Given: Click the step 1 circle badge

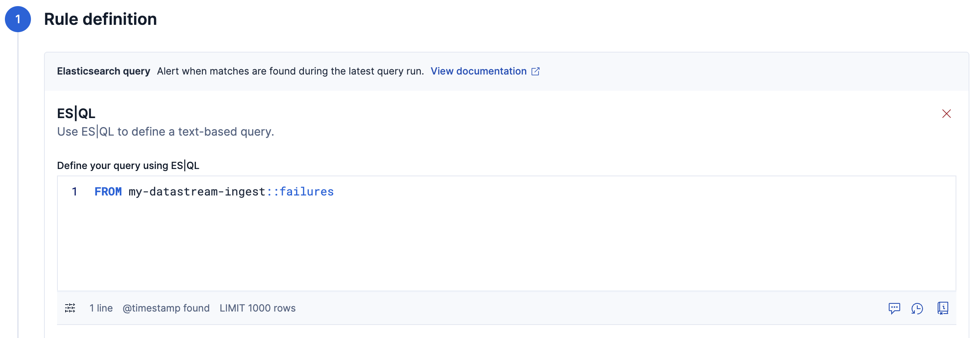Looking at the screenshot, I should 18,19.
